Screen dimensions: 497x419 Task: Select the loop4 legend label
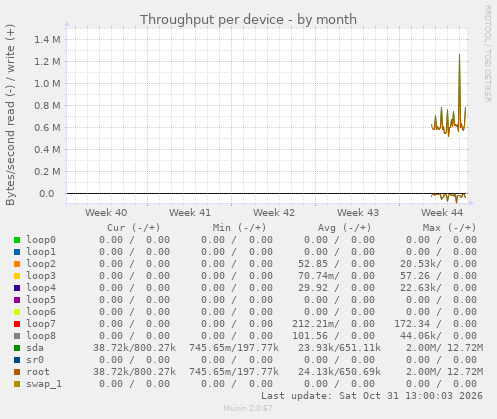click(41, 288)
